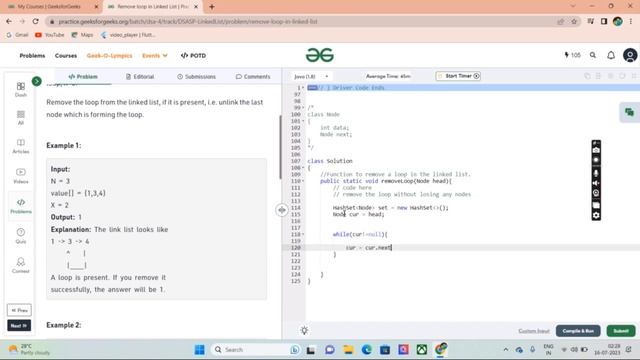Open recordings folder in recorder toolbar
This screenshot has height=360, width=640.
(596, 205)
